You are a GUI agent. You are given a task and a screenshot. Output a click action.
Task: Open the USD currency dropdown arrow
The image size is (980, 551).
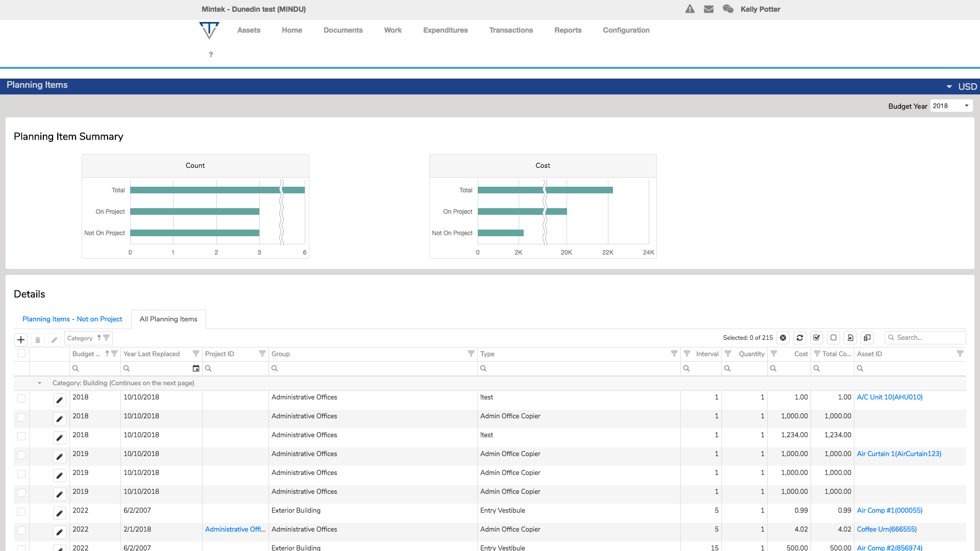949,87
